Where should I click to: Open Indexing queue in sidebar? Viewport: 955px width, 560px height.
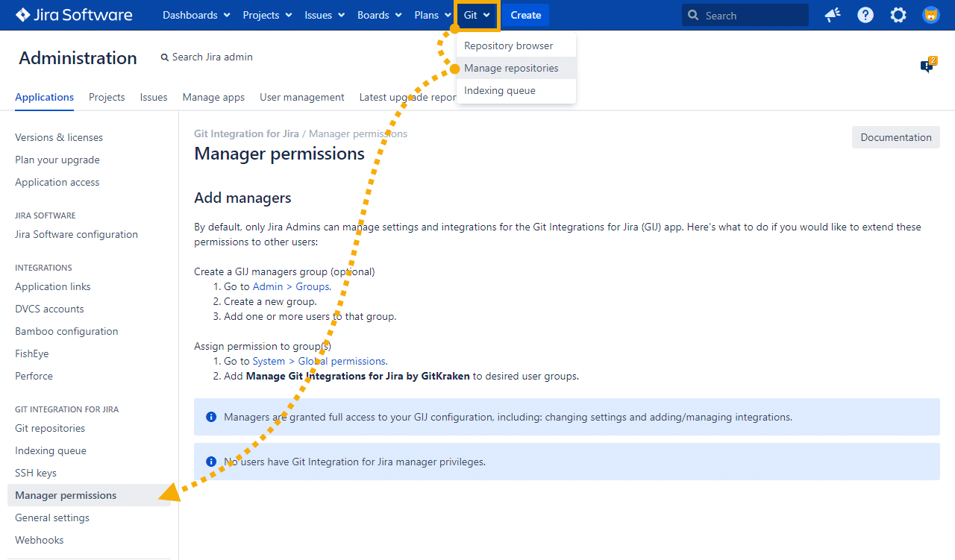pyautogui.click(x=51, y=450)
